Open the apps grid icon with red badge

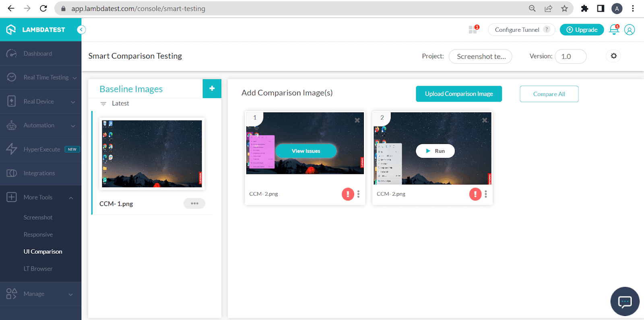tap(473, 30)
